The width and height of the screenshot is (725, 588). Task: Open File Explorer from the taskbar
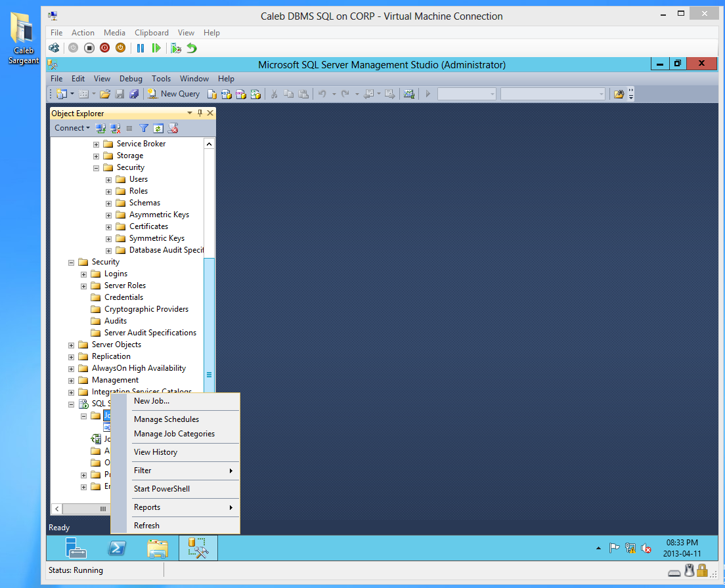158,548
